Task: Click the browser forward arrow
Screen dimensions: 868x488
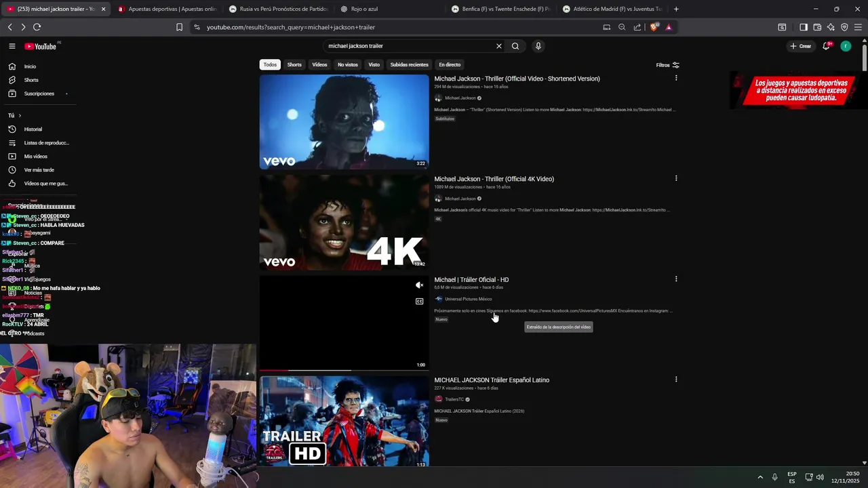Action: tap(23, 27)
